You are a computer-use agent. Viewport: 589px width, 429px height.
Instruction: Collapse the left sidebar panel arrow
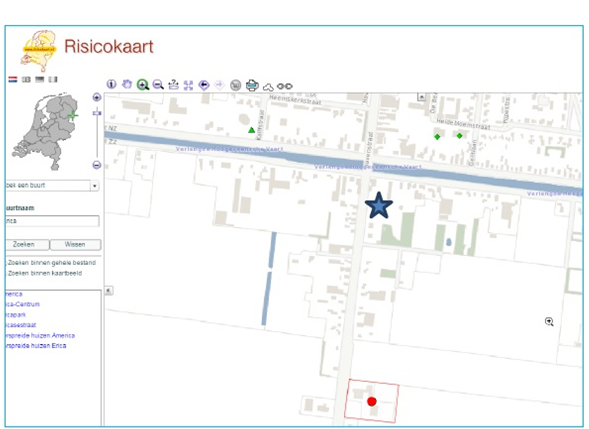click(109, 290)
